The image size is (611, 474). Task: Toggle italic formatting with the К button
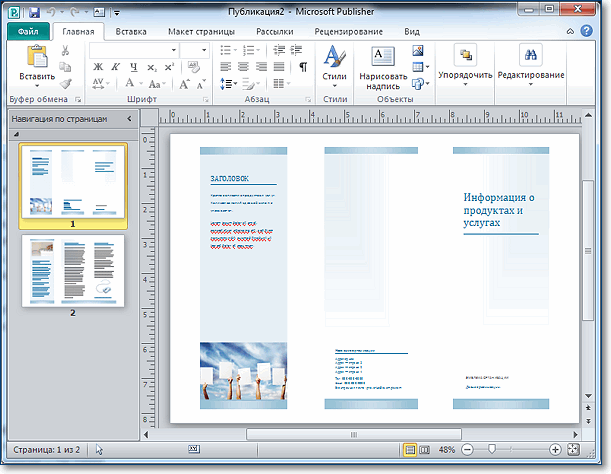(114, 67)
